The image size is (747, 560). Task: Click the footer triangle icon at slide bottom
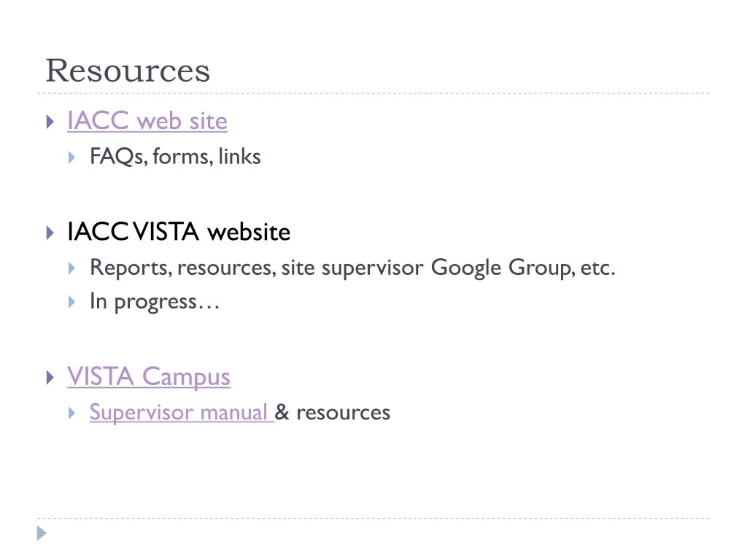click(42, 533)
